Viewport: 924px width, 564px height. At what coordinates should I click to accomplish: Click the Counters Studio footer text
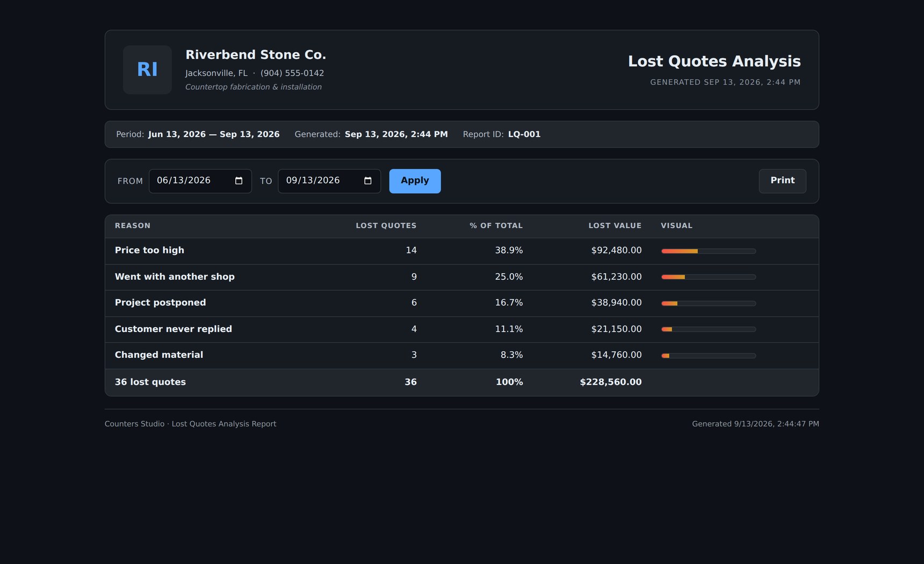click(x=190, y=424)
